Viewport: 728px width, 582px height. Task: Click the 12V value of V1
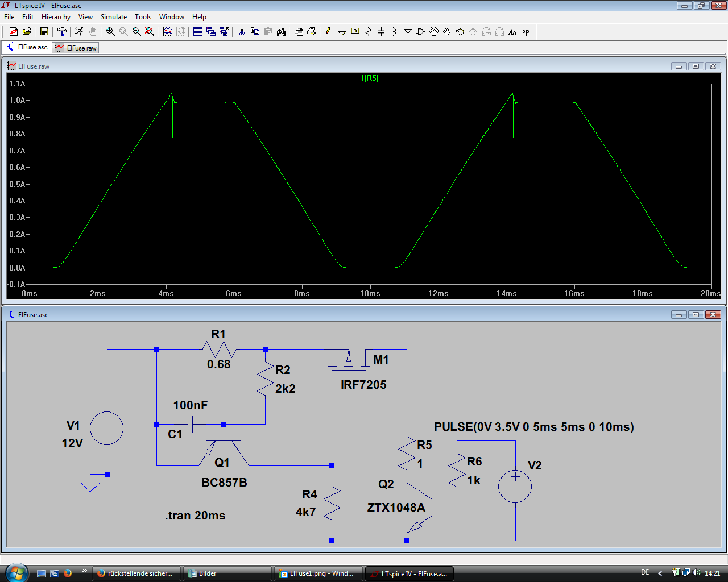[72, 443]
